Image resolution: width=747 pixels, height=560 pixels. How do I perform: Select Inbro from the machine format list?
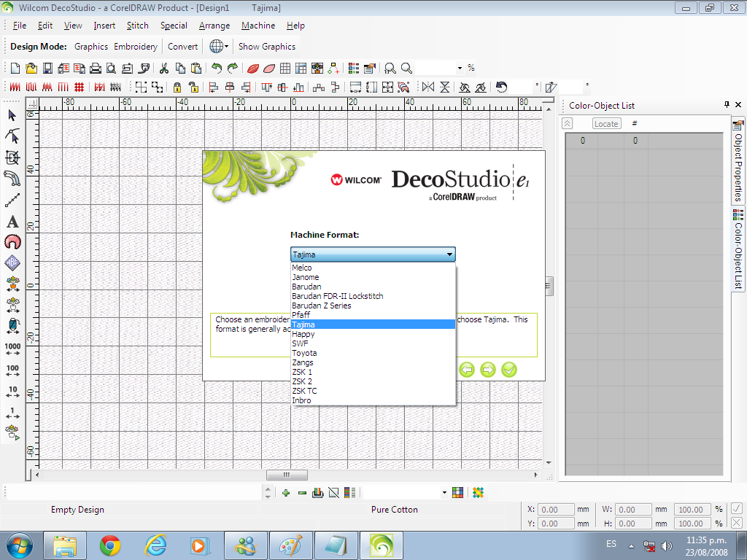coord(373,400)
